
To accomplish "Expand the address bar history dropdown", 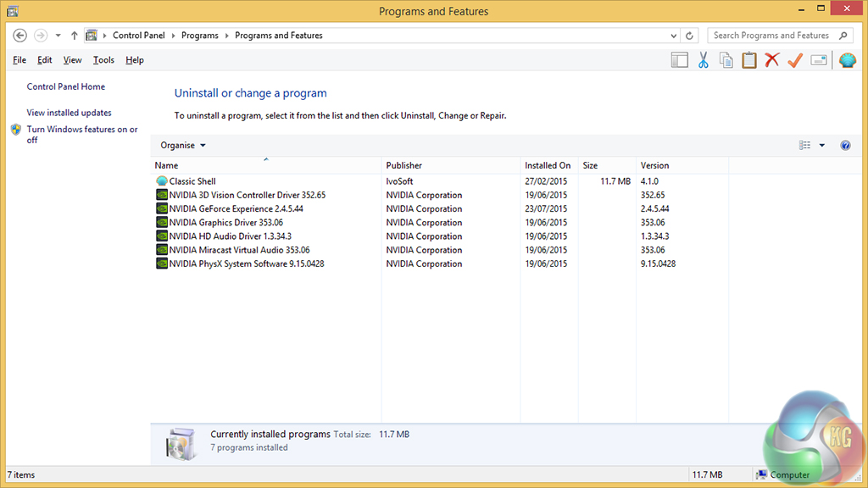I will [674, 36].
